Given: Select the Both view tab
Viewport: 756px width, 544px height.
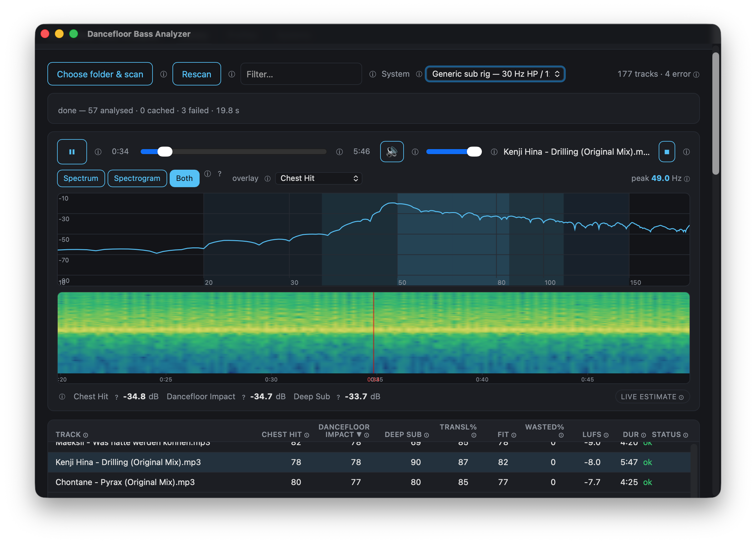Looking at the screenshot, I should pos(184,178).
